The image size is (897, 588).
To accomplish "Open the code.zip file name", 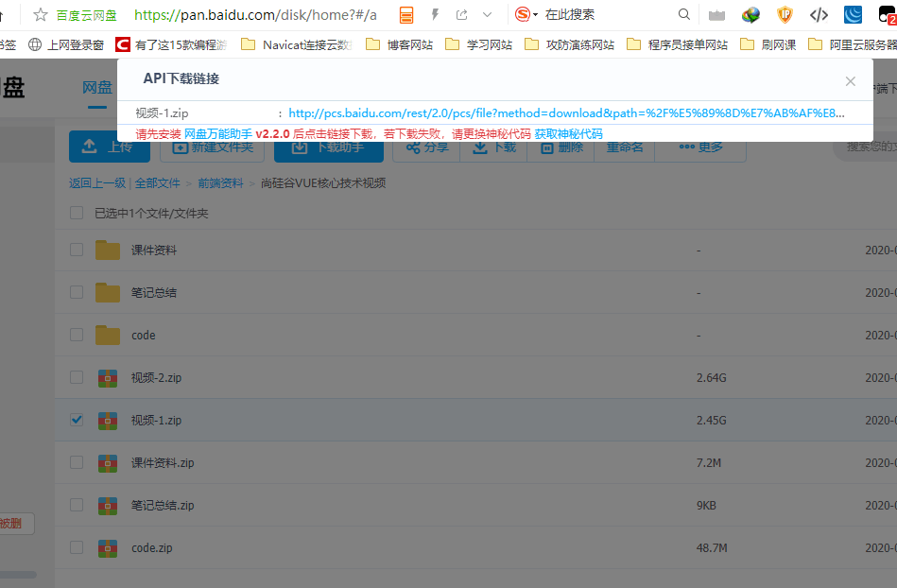I will [x=151, y=548].
